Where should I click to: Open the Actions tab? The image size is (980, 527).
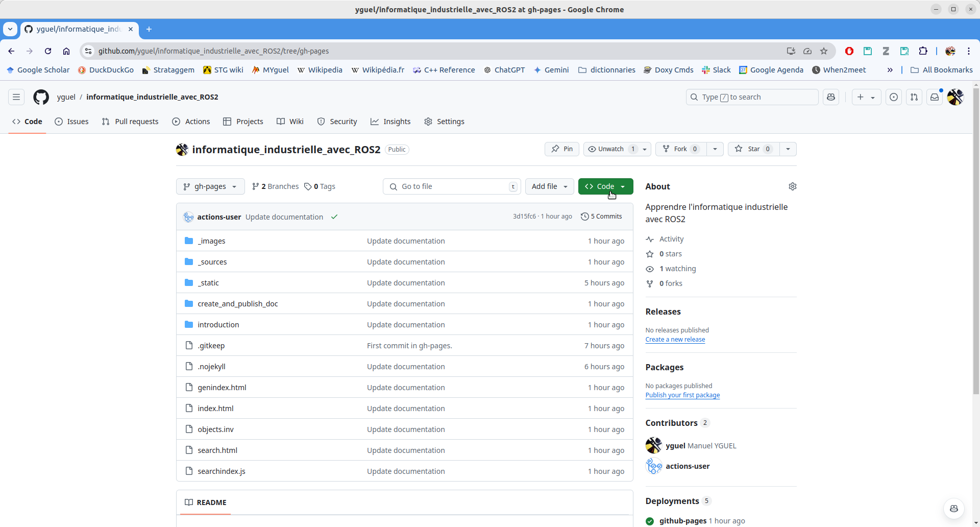(x=191, y=122)
